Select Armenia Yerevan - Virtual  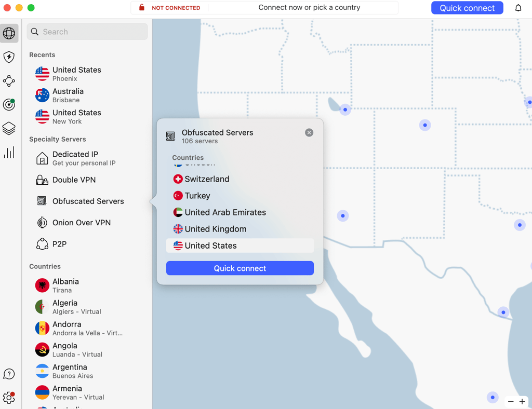88,392
